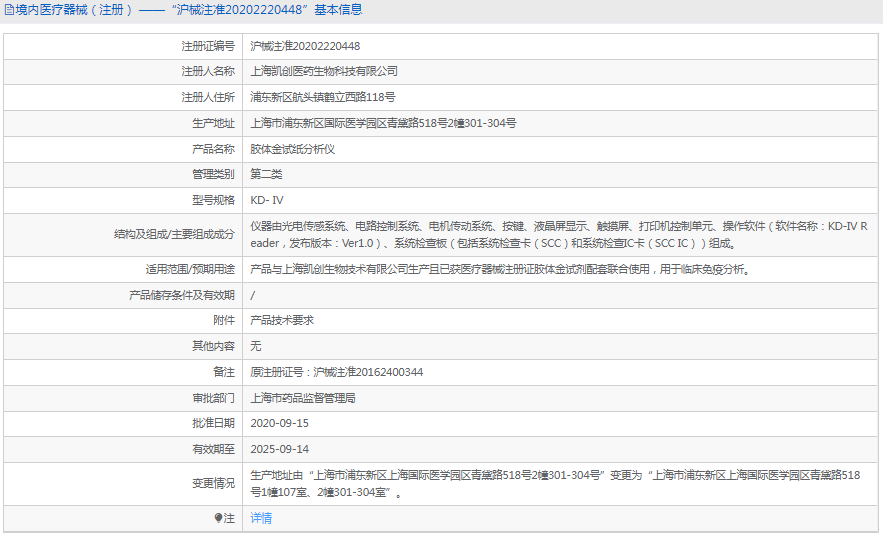Select the slash value in 产品储存条件及有效期 row
This screenshot has height=537, width=883.
(252, 295)
